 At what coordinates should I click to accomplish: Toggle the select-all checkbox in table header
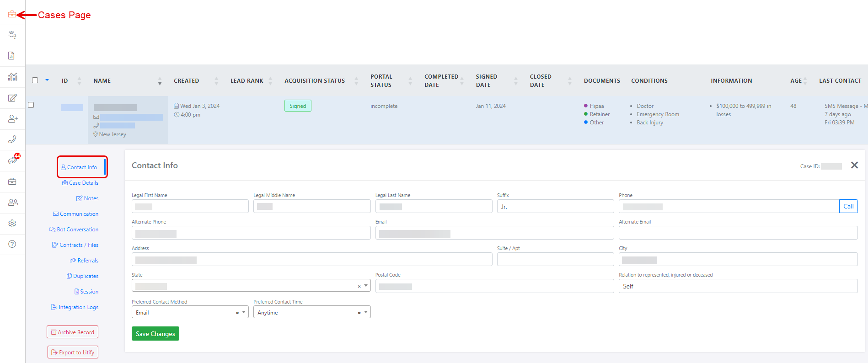point(35,80)
